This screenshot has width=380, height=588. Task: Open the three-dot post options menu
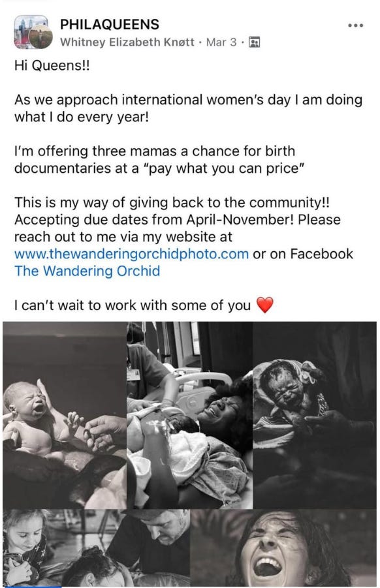tap(355, 25)
